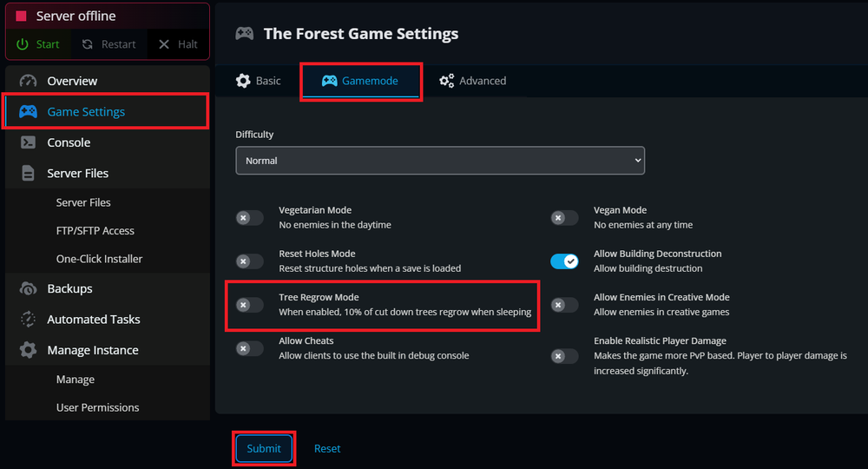Start the server

tap(39, 44)
